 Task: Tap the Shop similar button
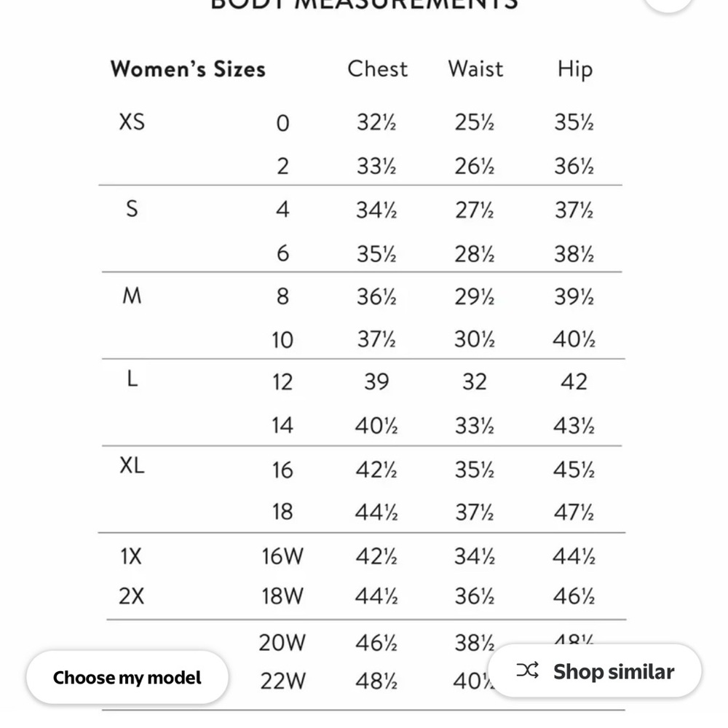coord(594,671)
